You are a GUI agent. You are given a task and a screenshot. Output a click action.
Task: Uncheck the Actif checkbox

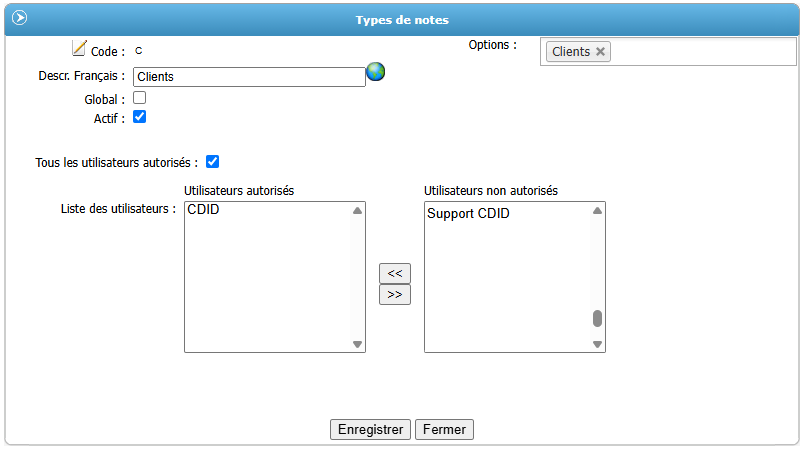click(140, 117)
